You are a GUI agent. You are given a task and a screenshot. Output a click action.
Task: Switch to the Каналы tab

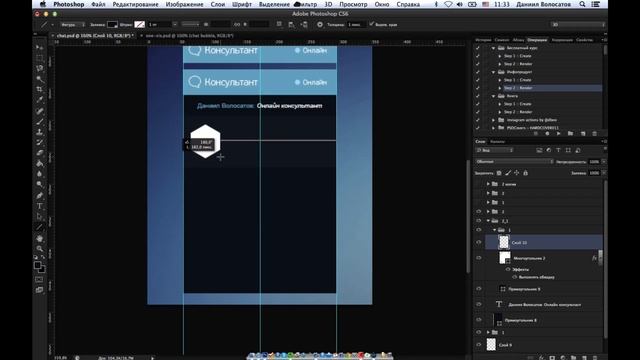click(x=497, y=142)
